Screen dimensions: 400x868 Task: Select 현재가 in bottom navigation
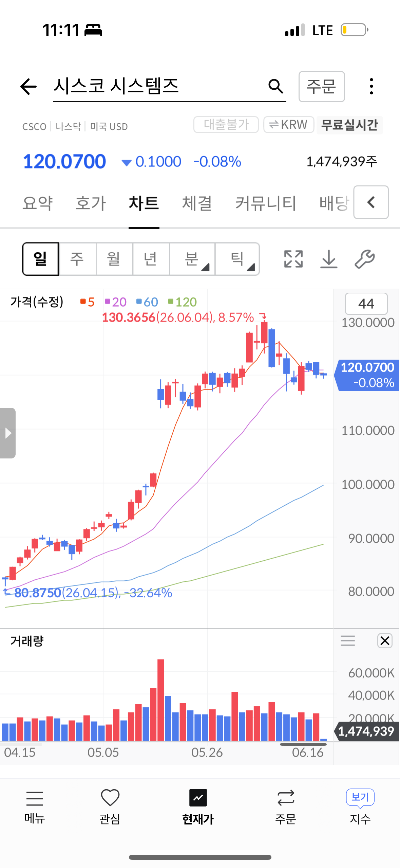198,807
